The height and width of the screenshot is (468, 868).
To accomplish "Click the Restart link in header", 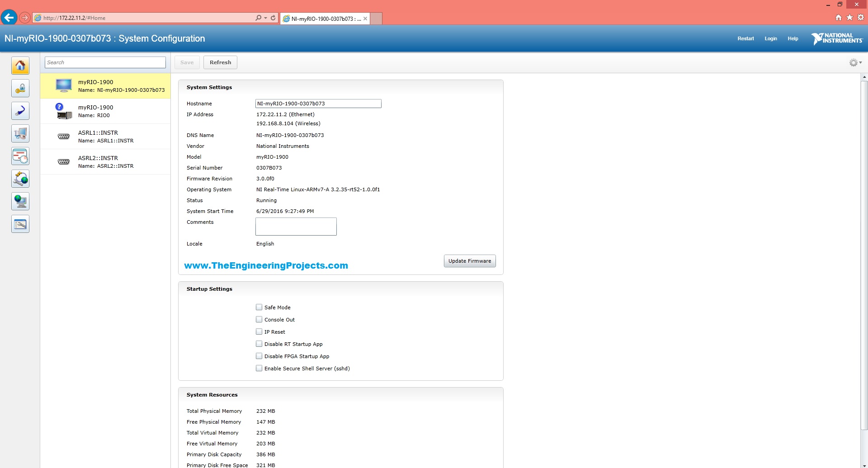I will (x=745, y=38).
